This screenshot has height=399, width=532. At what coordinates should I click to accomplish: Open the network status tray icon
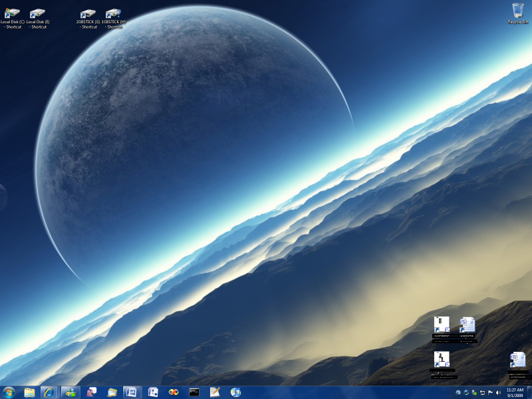tap(482, 393)
